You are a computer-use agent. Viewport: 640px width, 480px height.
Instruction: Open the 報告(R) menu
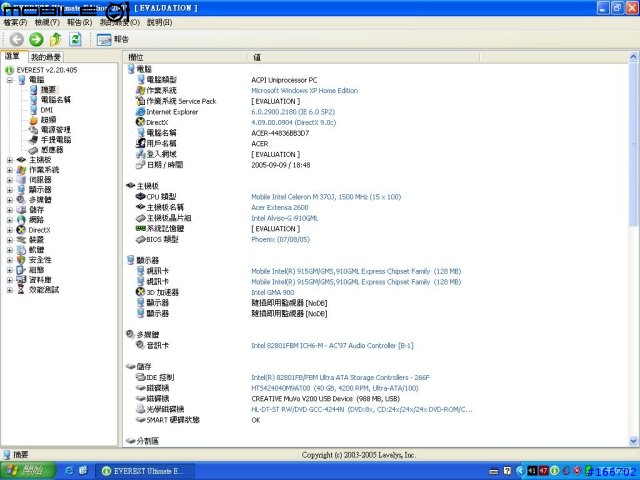(x=80, y=22)
